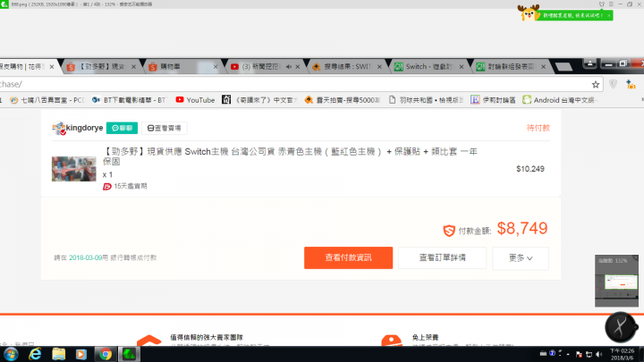Bookmark this page with the star icon
644x362 pixels.
click(596, 85)
